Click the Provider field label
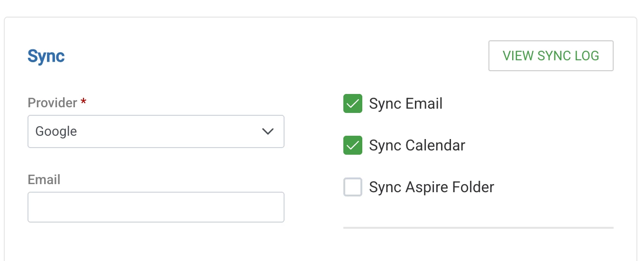This screenshot has width=644, height=261. click(x=52, y=103)
